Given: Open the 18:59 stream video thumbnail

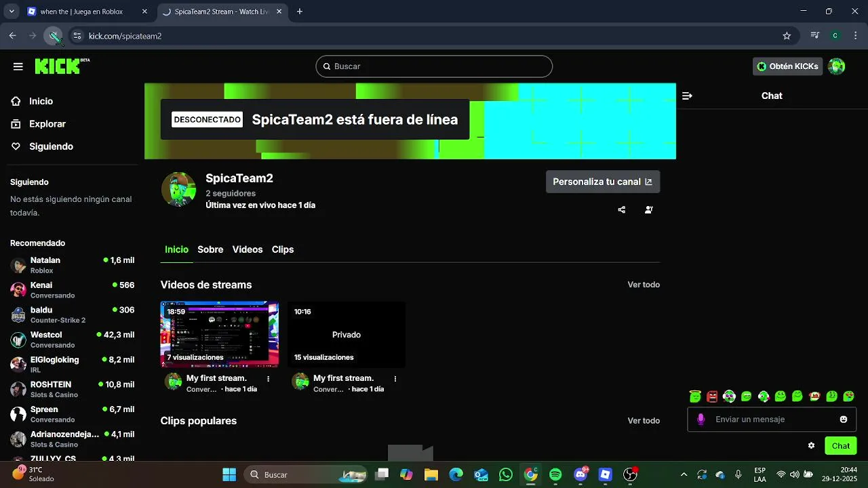Looking at the screenshot, I should click(x=220, y=335).
